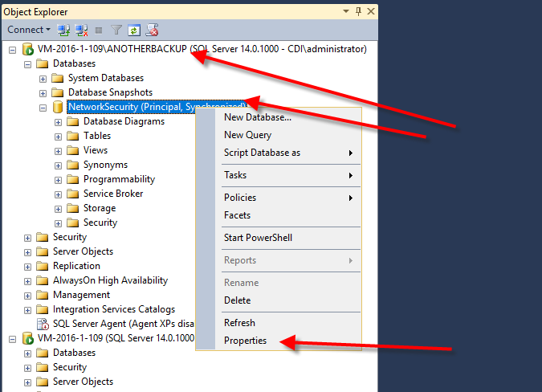Click the Filter funnel icon
542x392 pixels.
click(x=116, y=30)
